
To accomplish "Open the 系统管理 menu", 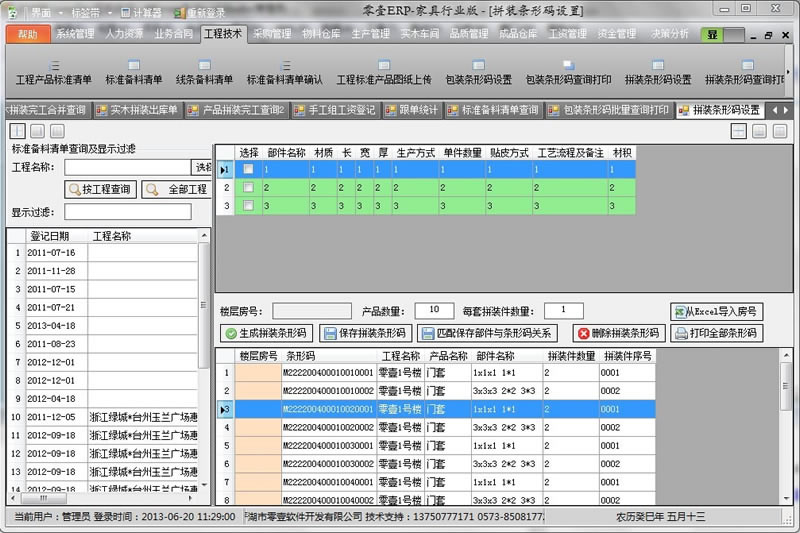I will point(75,34).
